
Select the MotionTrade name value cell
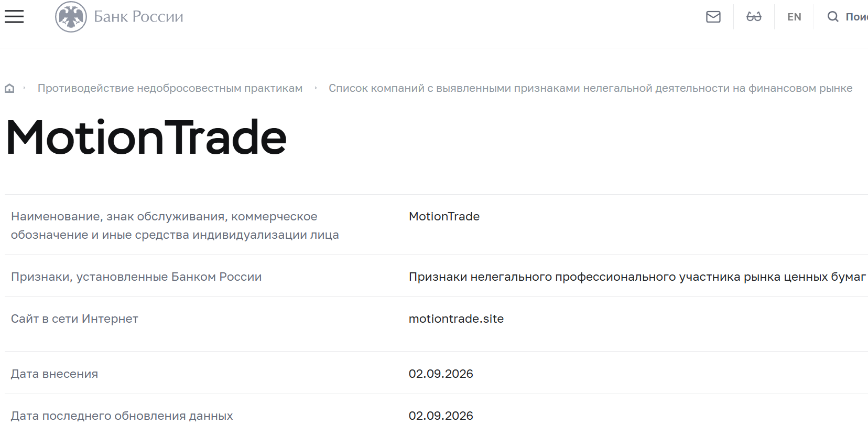pos(444,216)
